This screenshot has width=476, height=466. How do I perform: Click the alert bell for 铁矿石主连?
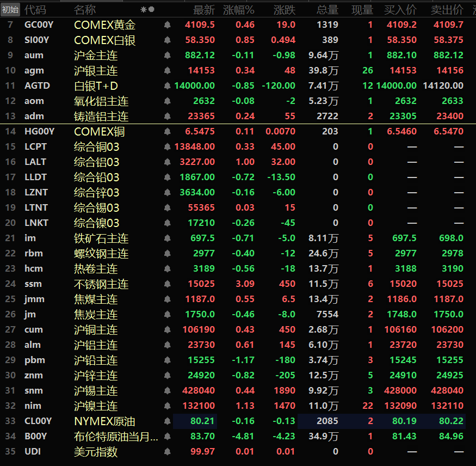[167, 238]
